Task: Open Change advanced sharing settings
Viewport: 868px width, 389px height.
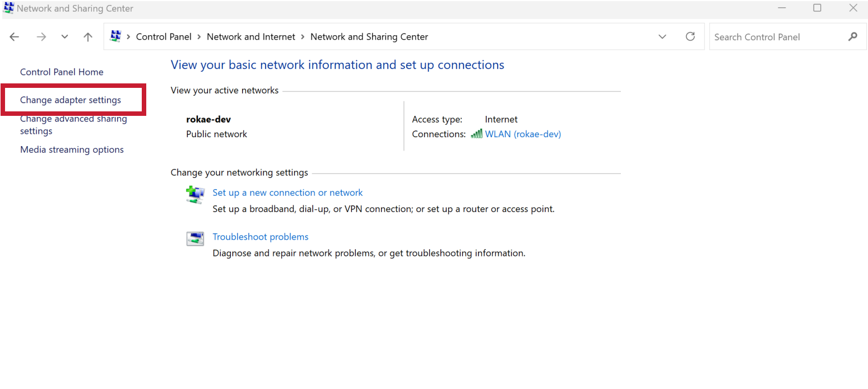Action: pyautogui.click(x=73, y=125)
